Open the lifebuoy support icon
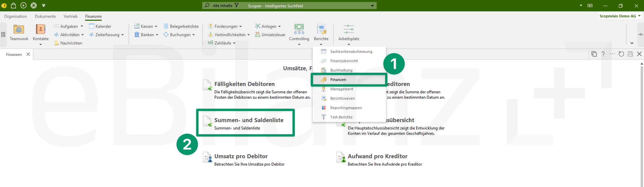The height and width of the screenshot is (187, 644). click(34, 5)
